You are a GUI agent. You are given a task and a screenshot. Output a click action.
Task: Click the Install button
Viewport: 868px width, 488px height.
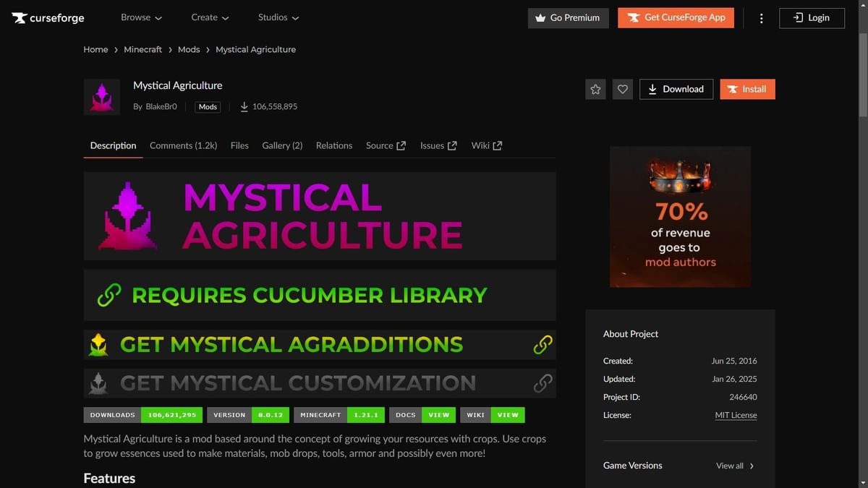pyautogui.click(x=747, y=89)
